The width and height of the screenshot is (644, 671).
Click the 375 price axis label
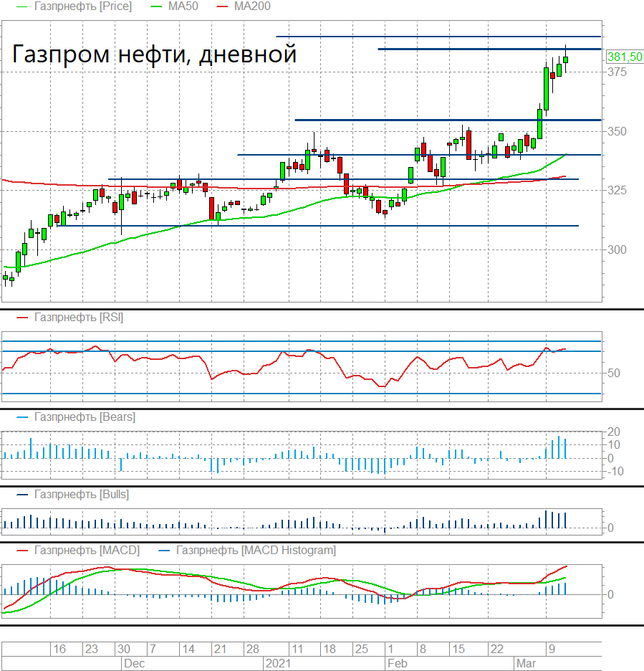point(617,72)
